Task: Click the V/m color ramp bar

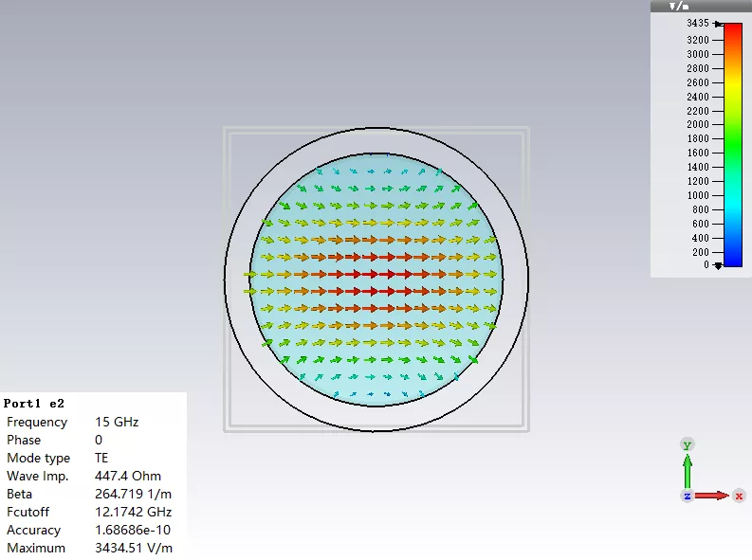Action: [x=733, y=144]
